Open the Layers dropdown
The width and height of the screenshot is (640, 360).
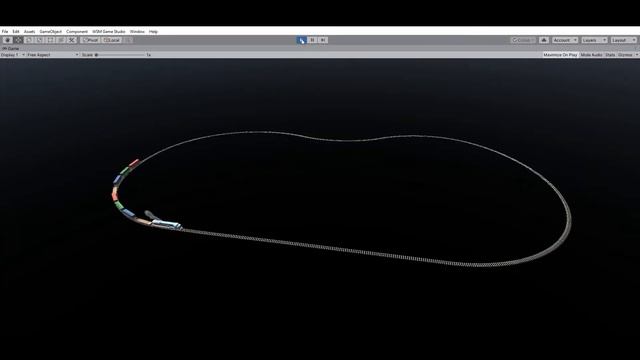[x=594, y=40]
